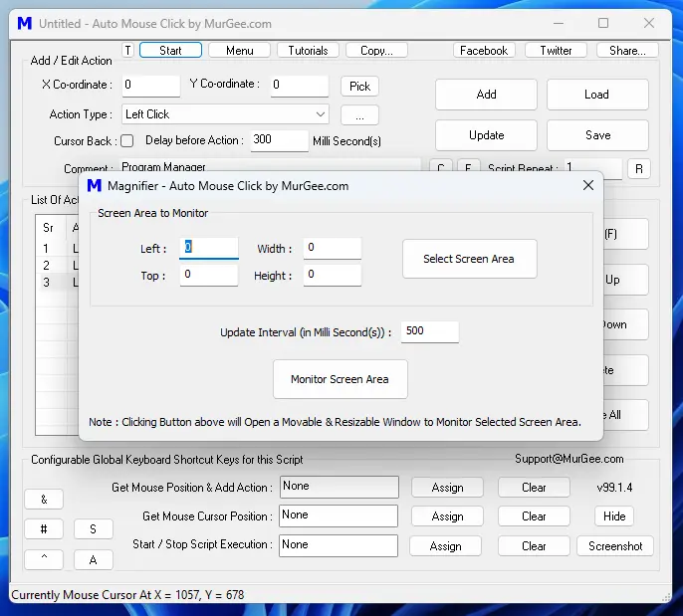Expand the Action Type dropdown

pyautogui.click(x=225, y=114)
